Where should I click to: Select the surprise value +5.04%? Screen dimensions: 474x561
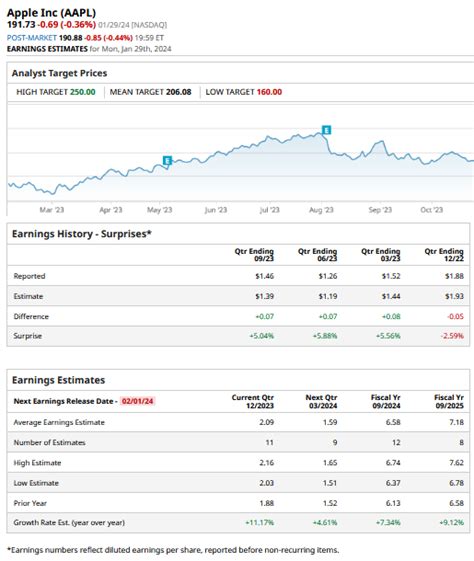click(262, 336)
